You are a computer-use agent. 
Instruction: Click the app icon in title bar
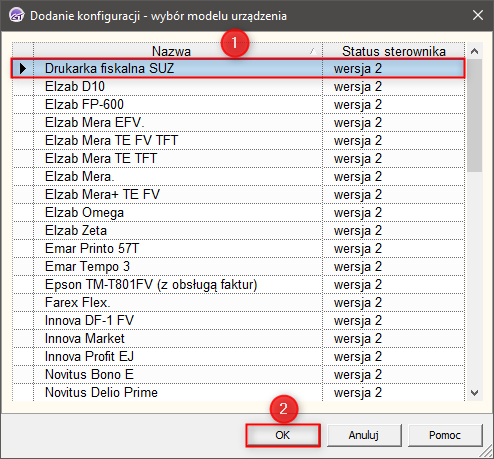[x=17, y=15]
